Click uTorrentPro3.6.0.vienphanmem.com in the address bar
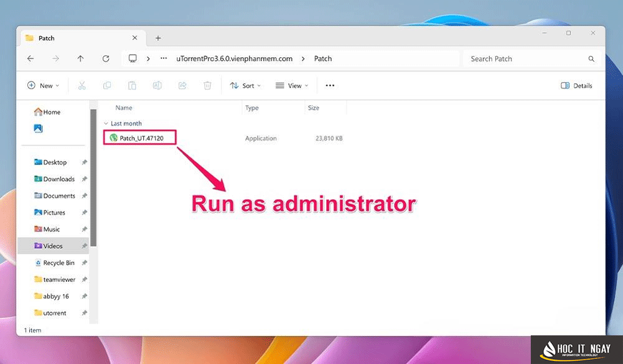Screen dimensions: 623x364 (x=235, y=58)
